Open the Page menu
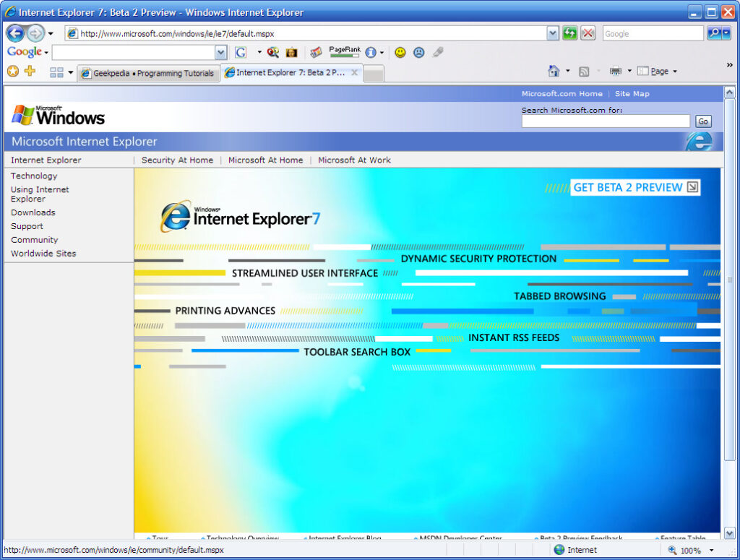The width and height of the screenshot is (740, 560). (658, 72)
